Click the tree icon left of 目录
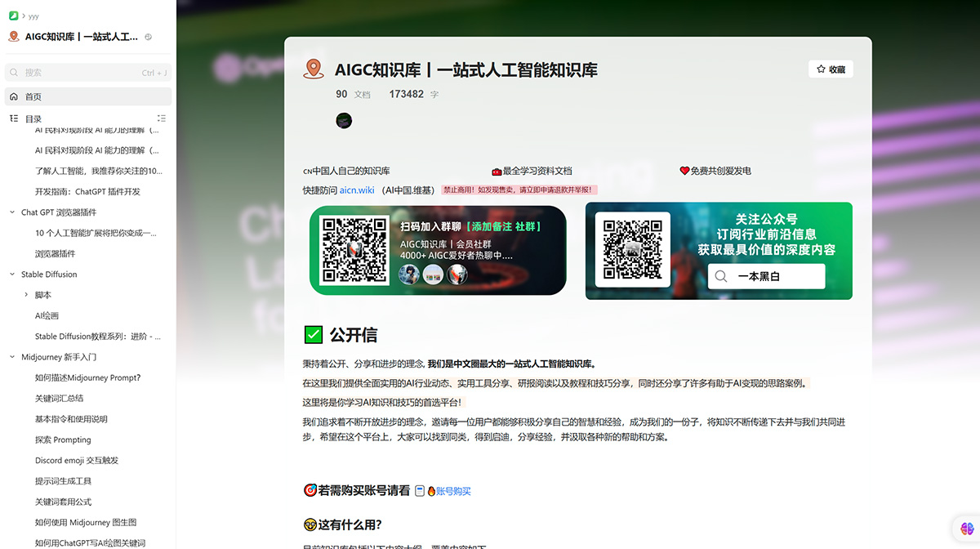 (x=14, y=118)
